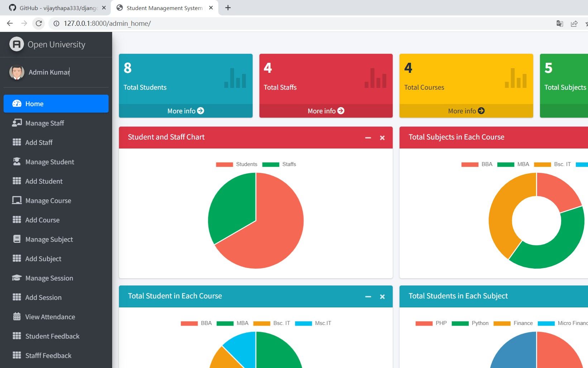Toggle Finance legend in Students in Each Subject chart
588x368 pixels.
coord(513,323)
